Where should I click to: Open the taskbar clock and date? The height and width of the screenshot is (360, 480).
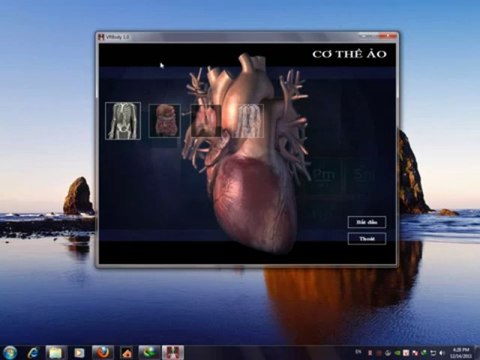tap(461, 353)
